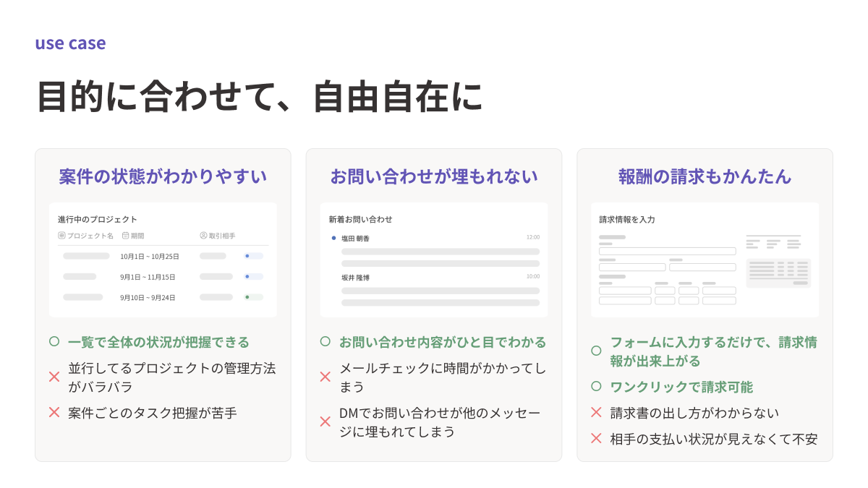Click the 9月1日 ~ 11月15日 project period
868x488 pixels.
tap(148, 277)
